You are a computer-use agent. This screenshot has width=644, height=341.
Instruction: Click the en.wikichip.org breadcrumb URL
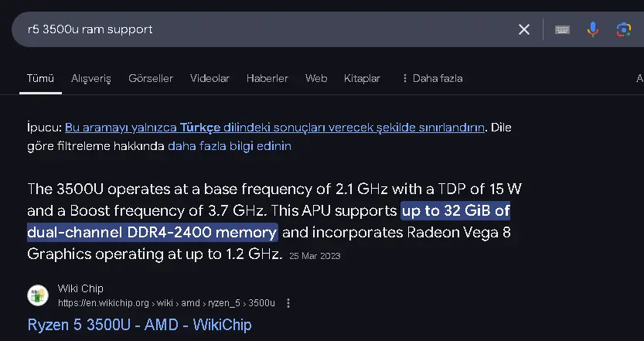coord(166,303)
